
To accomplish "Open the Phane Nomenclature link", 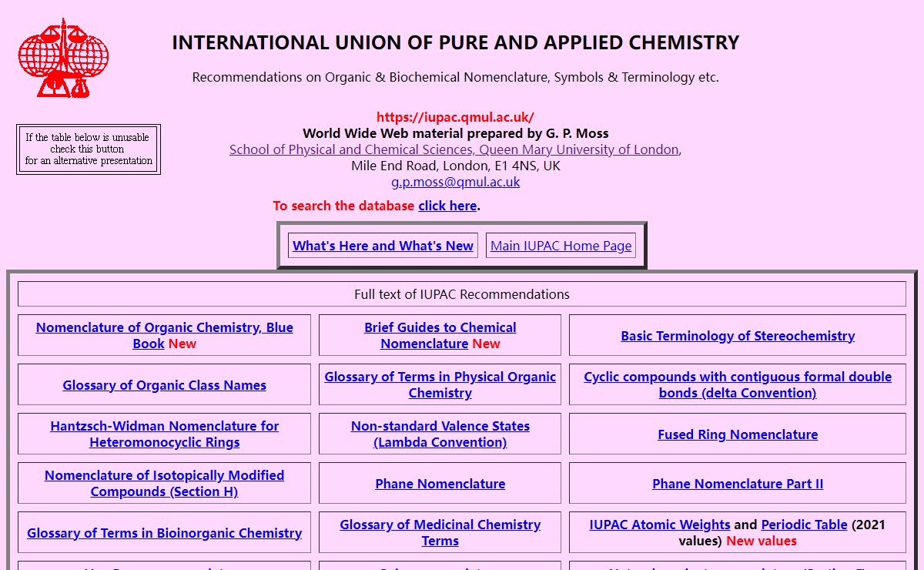I will coord(440,484).
